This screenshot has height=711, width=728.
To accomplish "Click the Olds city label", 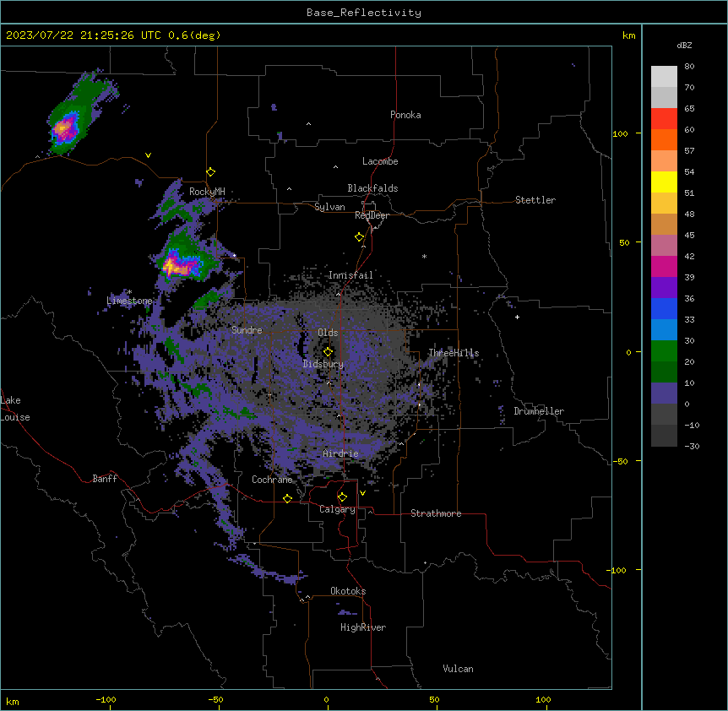I will pos(328,333).
